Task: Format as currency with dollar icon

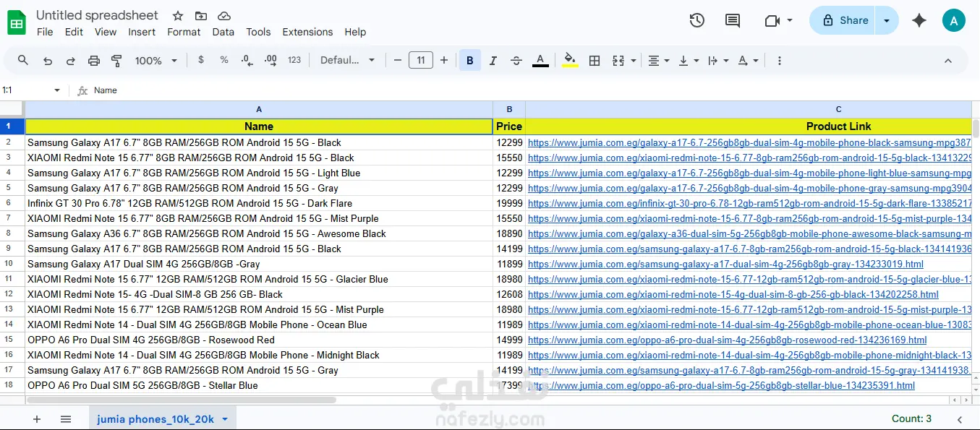Action: point(201,60)
